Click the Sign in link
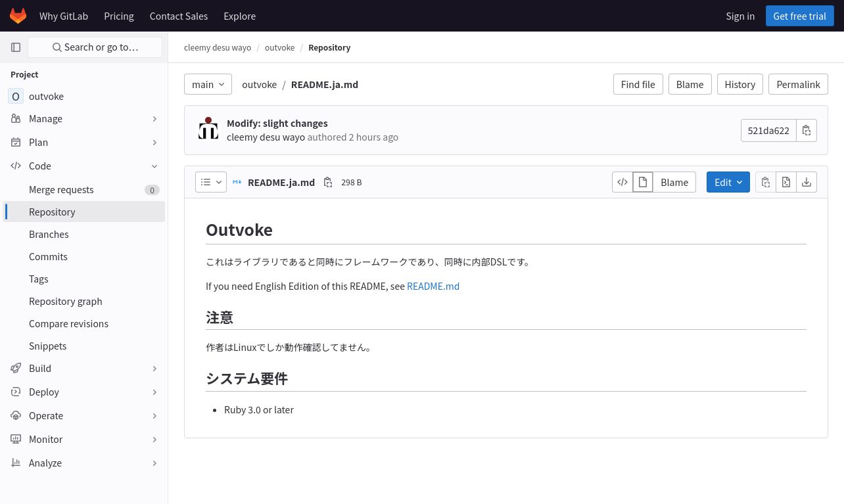Screen dimensions: 844x504 [740, 16]
